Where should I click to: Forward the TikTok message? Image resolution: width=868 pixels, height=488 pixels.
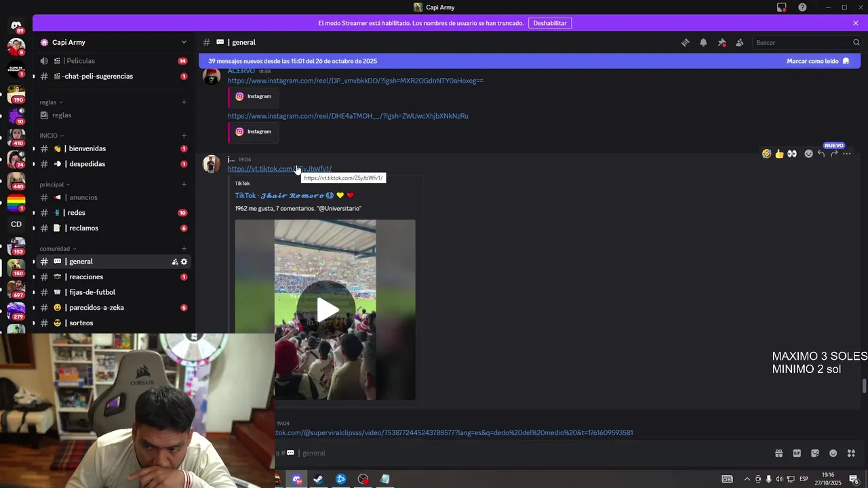pos(834,154)
